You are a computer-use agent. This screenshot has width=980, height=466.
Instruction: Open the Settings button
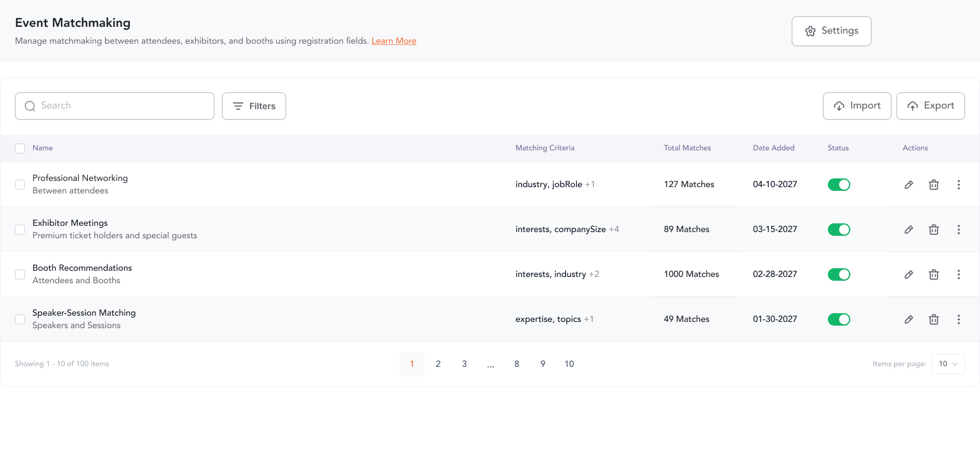[x=831, y=31]
